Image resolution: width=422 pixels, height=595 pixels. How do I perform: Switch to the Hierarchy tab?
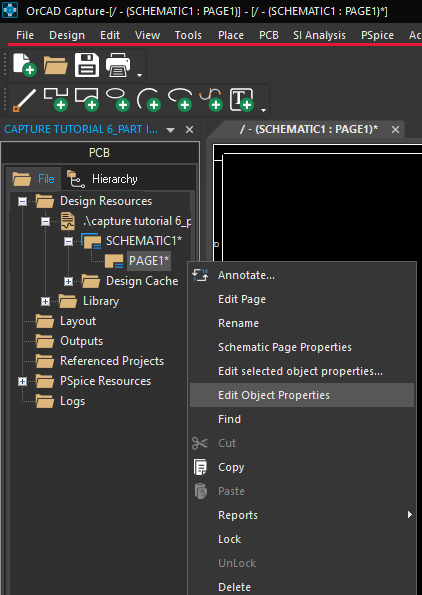point(102,179)
